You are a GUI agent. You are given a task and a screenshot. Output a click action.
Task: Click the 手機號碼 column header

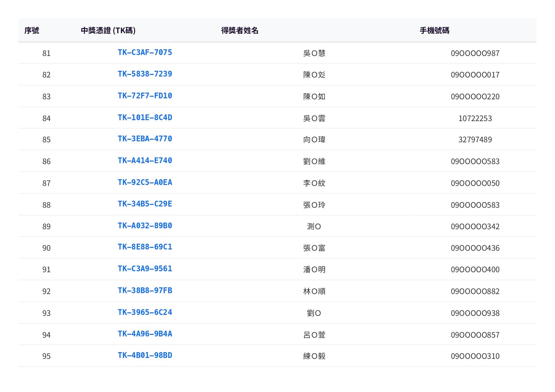tap(434, 31)
